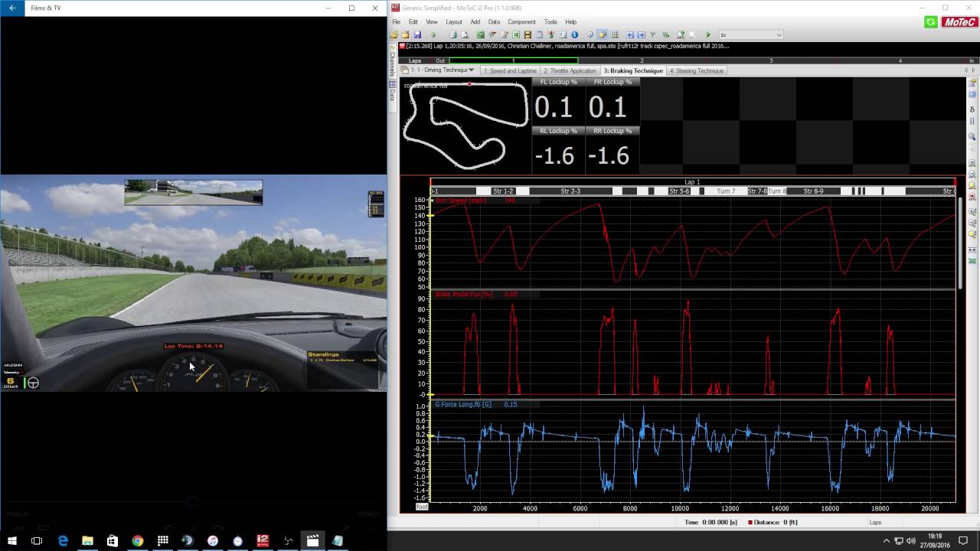Click the MoTeC logo
Image resolution: width=980 pixels, height=551 pixels.
(959, 22)
